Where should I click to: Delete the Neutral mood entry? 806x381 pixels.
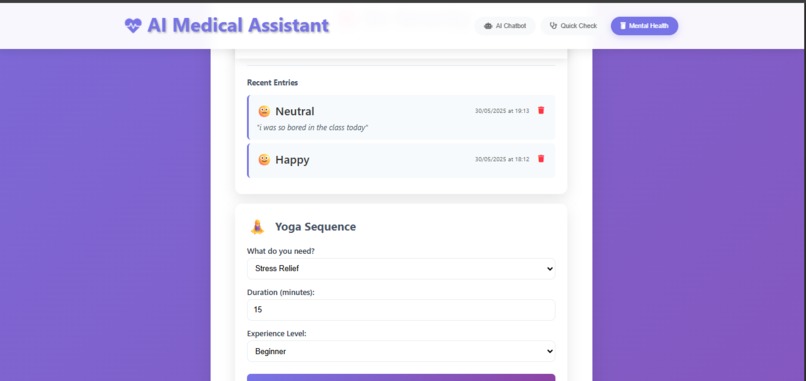(x=541, y=110)
